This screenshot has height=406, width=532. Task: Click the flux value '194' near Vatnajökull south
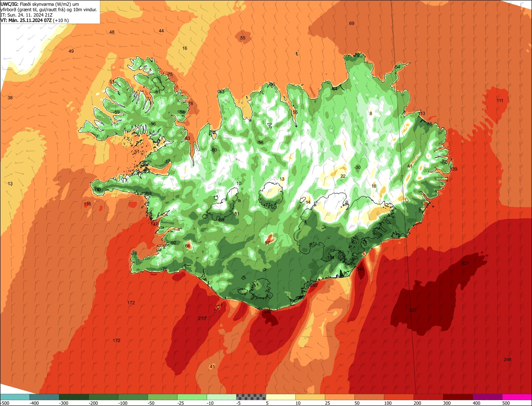pos(331,258)
